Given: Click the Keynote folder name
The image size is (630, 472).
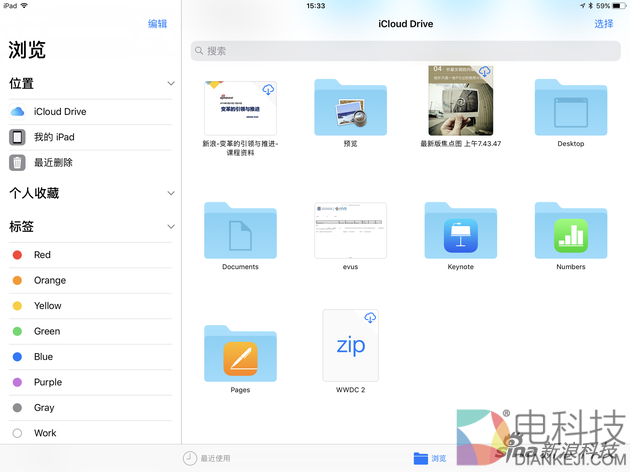Looking at the screenshot, I should 460,267.
